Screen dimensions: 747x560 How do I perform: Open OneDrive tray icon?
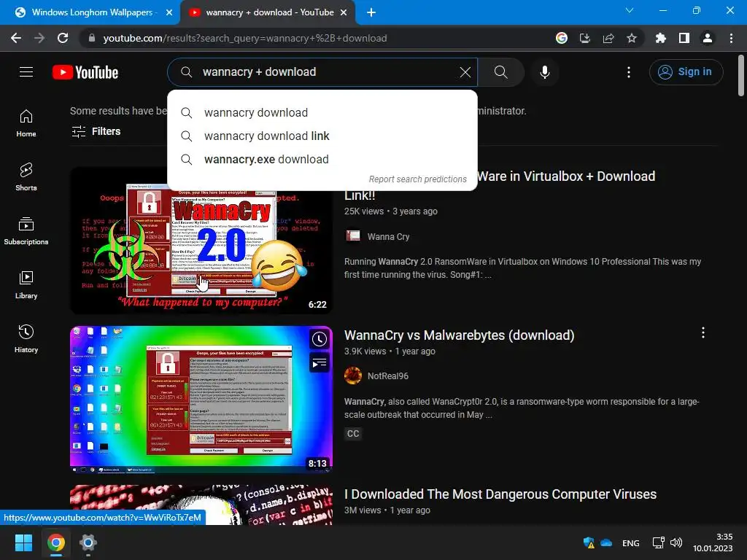tap(606, 542)
